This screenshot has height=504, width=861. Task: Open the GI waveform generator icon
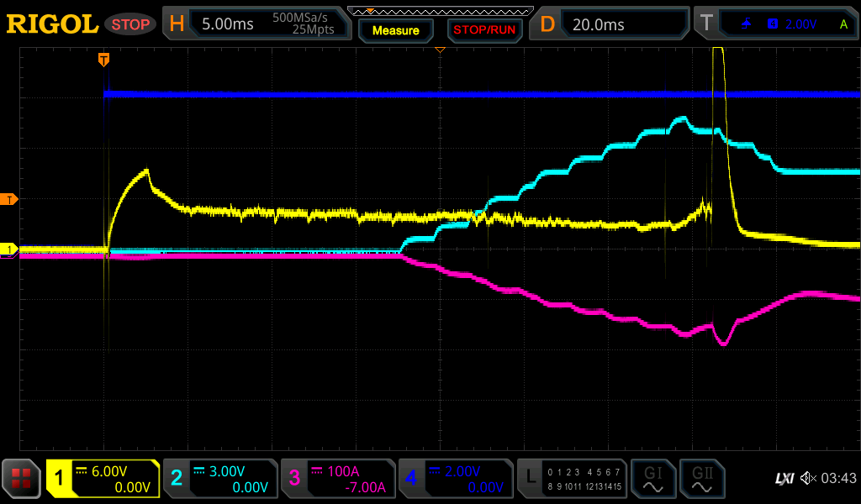point(652,479)
